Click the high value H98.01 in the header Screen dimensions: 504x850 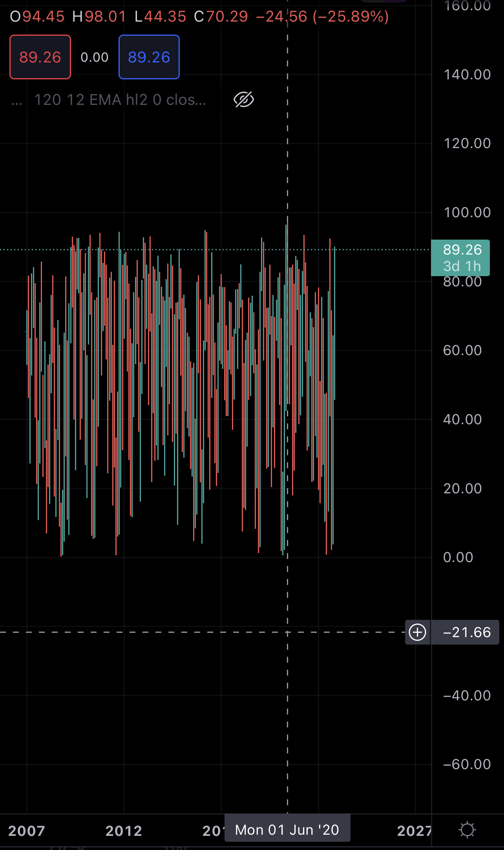[99, 16]
